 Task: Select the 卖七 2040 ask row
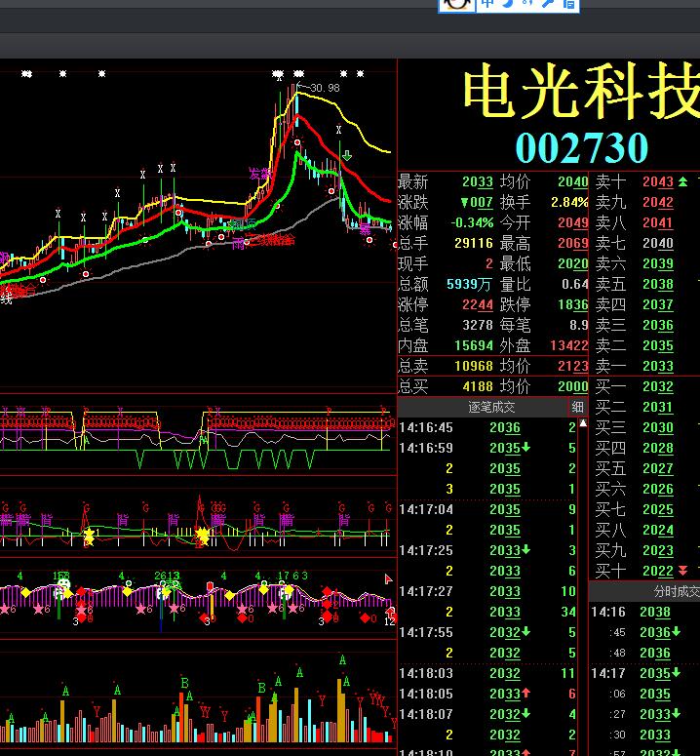click(x=645, y=243)
